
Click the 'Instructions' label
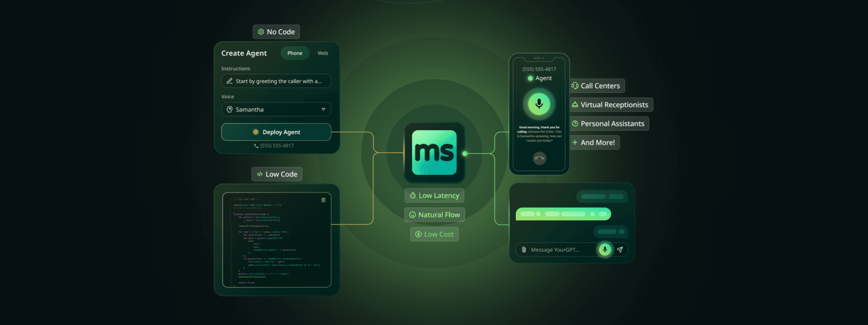tap(236, 68)
